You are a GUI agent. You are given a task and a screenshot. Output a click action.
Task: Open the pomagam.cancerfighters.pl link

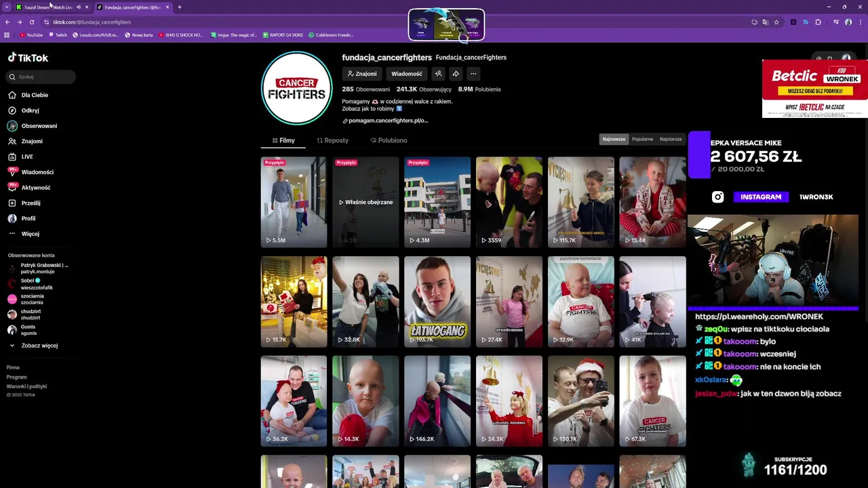click(385, 121)
